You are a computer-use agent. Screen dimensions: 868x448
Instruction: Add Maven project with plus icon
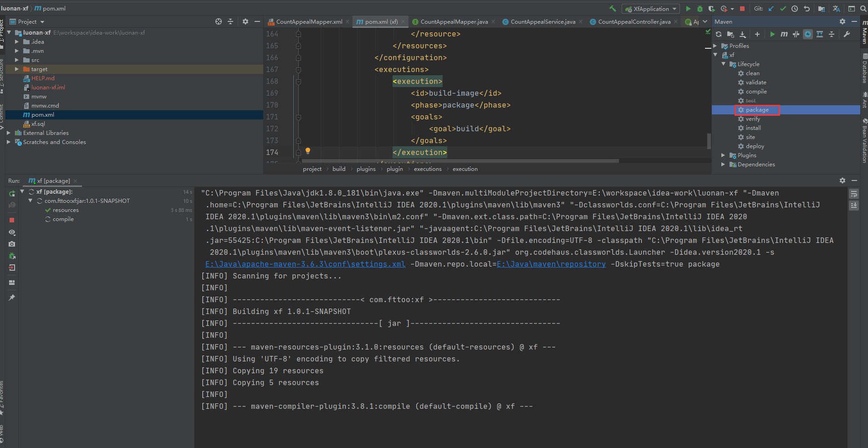757,34
